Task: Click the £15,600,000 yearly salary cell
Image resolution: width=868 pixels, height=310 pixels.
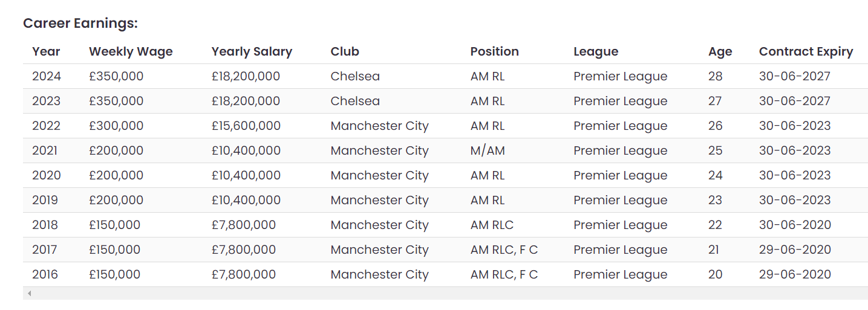Action: [246, 126]
